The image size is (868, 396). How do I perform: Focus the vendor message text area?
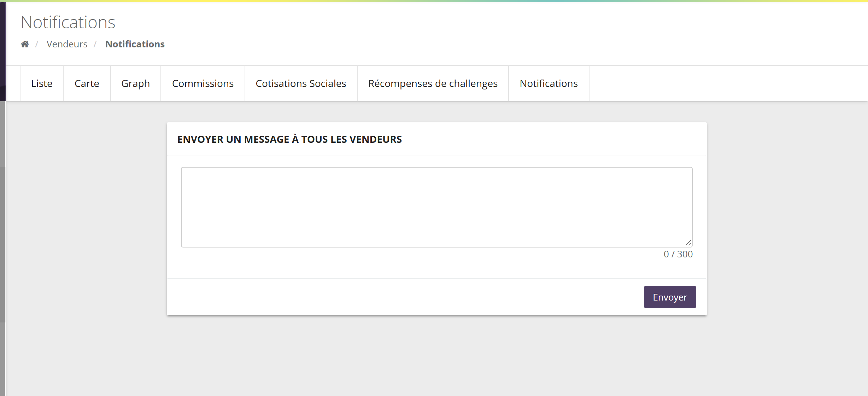click(x=437, y=207)
